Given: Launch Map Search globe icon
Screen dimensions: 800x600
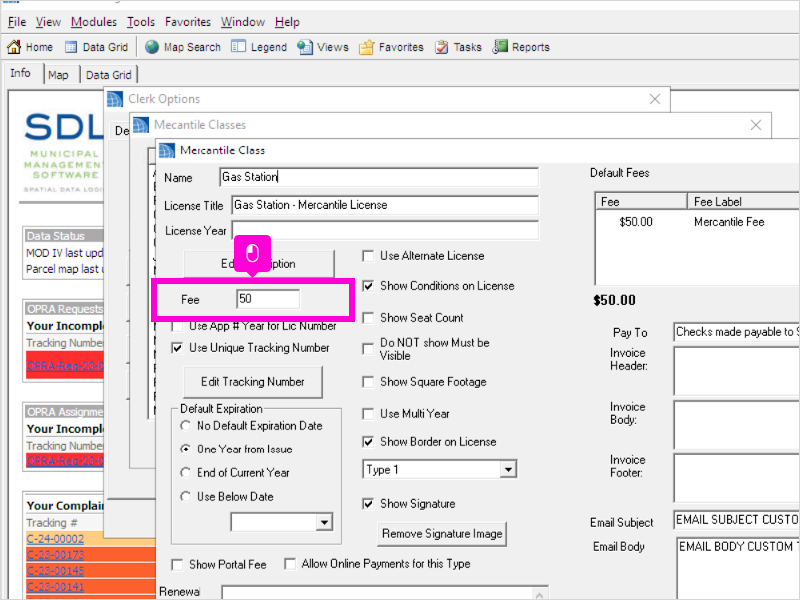Looking at the screenshot, I should [152, 47].
